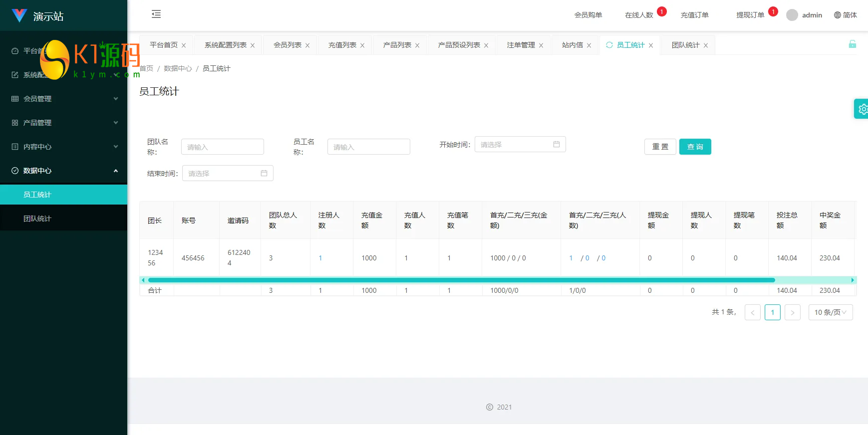
Task: Close the 充值列表 tab
Action: [362, 45]
